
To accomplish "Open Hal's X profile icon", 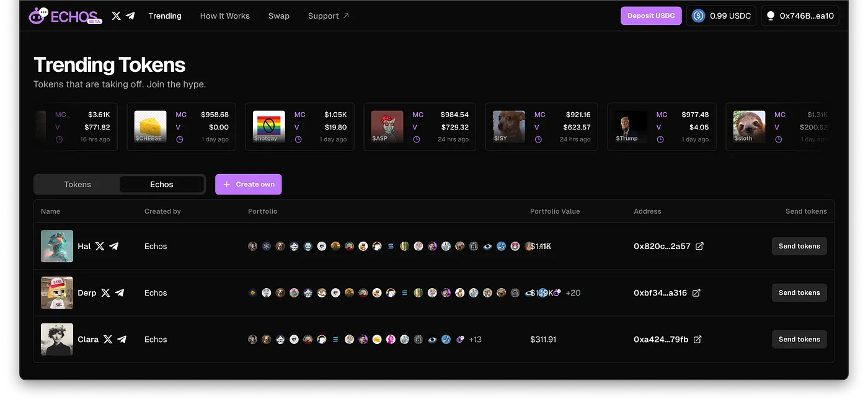I will pyautogui.click(x=100, y=246).
